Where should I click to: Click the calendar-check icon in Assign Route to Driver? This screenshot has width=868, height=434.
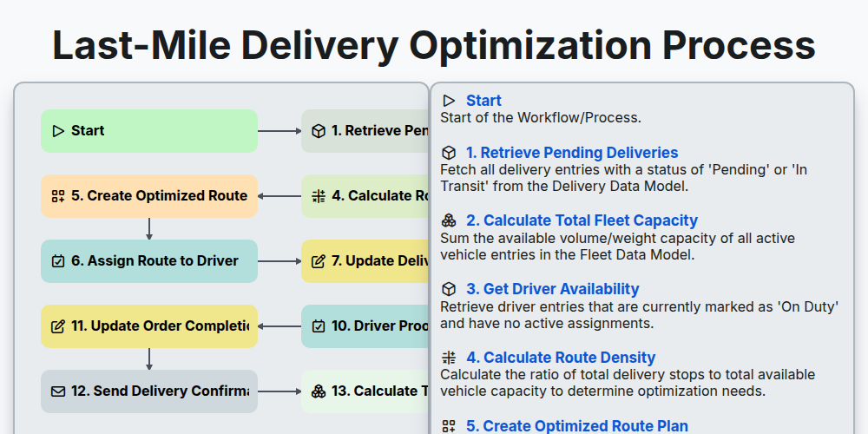58,261
